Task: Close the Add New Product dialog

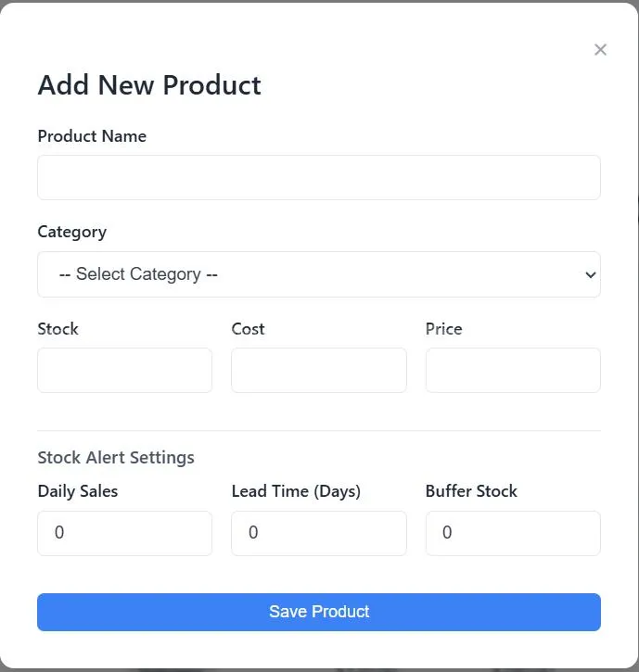Action: 600,50
